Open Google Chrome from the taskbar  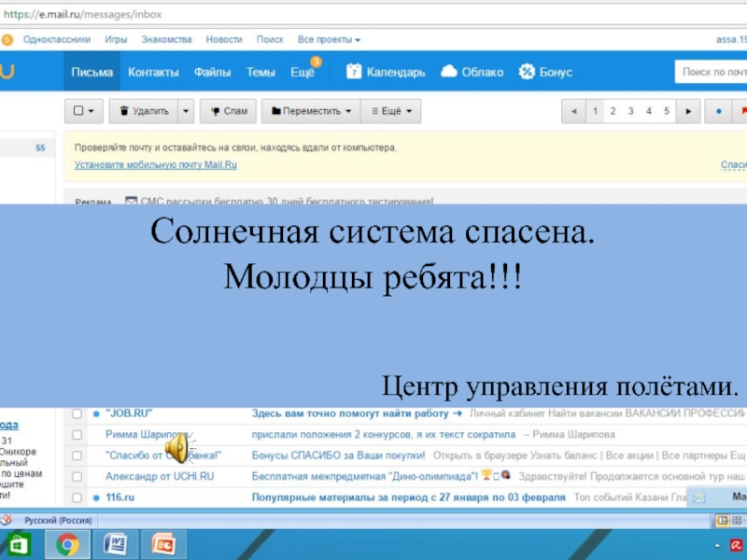(x=66, y=544)
